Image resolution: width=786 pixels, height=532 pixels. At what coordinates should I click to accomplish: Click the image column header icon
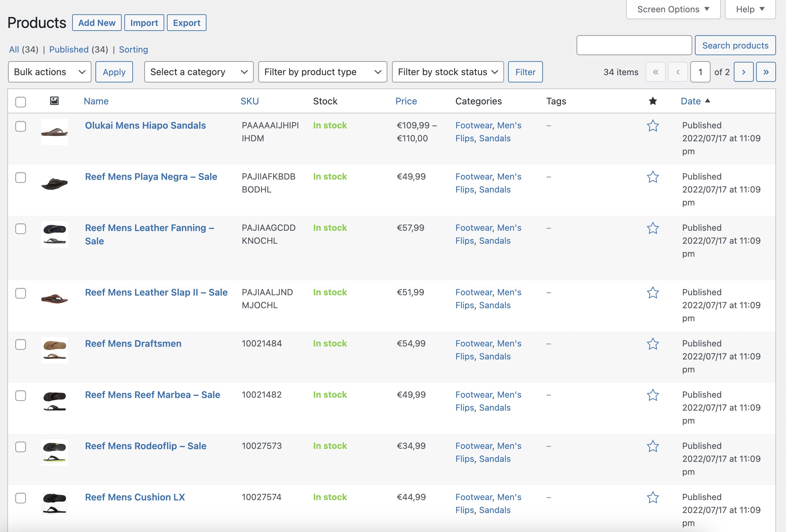coord(54,101)
